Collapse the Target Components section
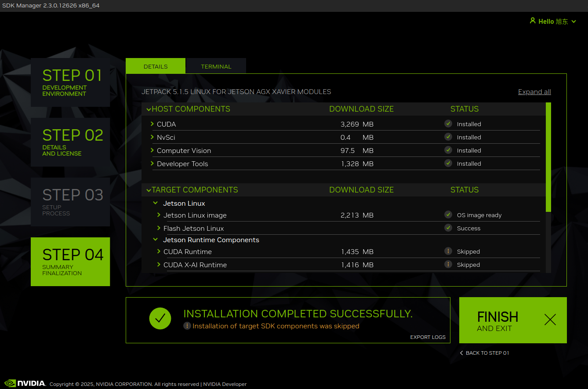Screen dimensions: 588x389 (149, 190)
